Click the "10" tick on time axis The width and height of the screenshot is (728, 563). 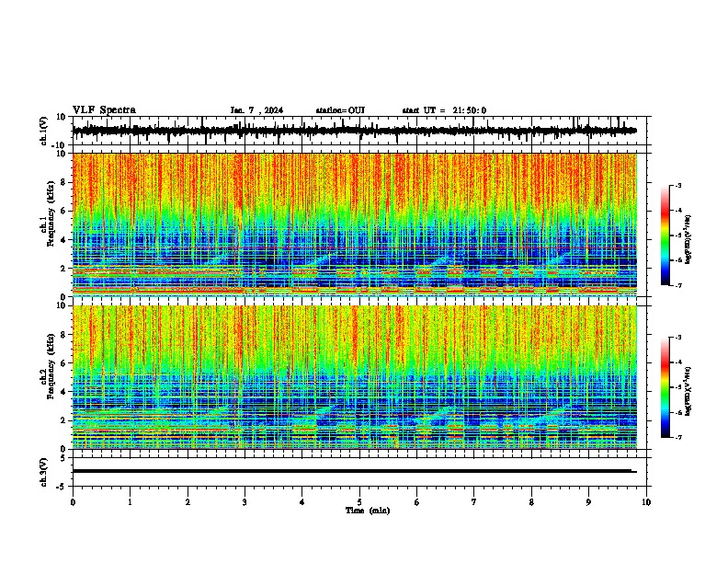pyautogui.click(x=646, y=502)
